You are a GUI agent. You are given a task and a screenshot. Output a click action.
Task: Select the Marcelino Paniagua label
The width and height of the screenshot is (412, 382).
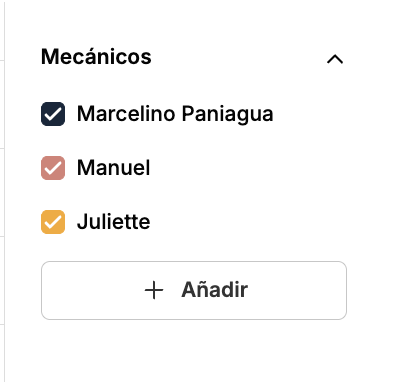pyautogui.click(x=175, y=114)
